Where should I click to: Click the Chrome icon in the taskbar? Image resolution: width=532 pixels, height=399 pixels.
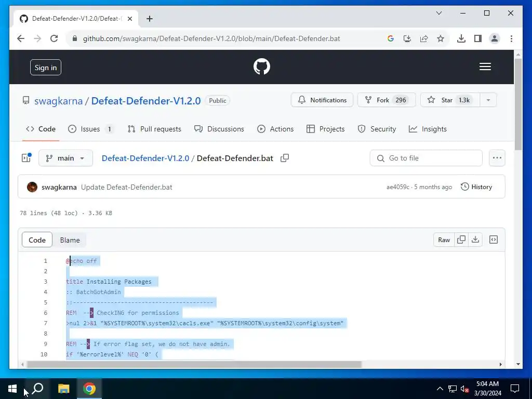(x=89, y=389)
